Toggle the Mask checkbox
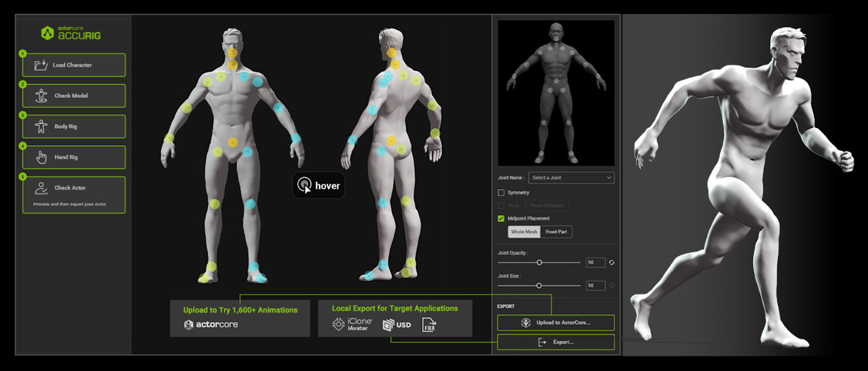The image size is (868, 371). pyautogui.click(x=501, y=205)
